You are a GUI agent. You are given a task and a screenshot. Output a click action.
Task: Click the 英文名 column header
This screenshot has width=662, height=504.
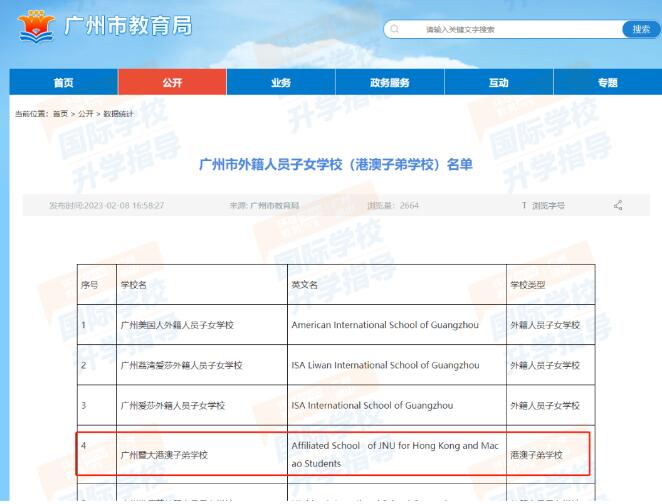coord(397,285)
